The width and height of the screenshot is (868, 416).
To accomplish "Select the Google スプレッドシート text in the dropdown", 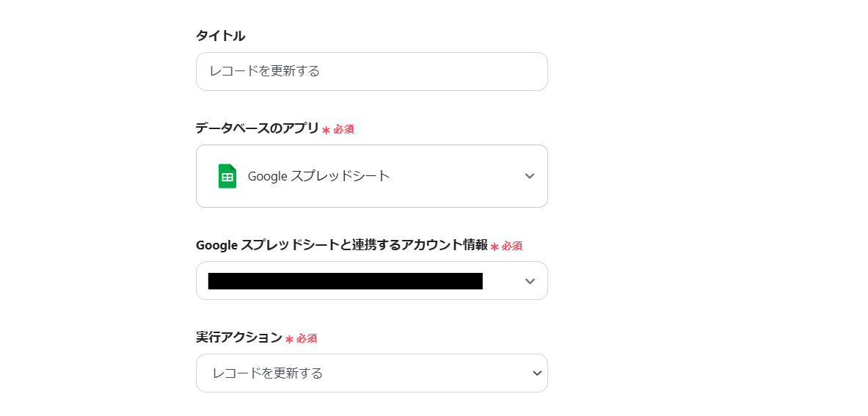I will (x=318, y=176).
